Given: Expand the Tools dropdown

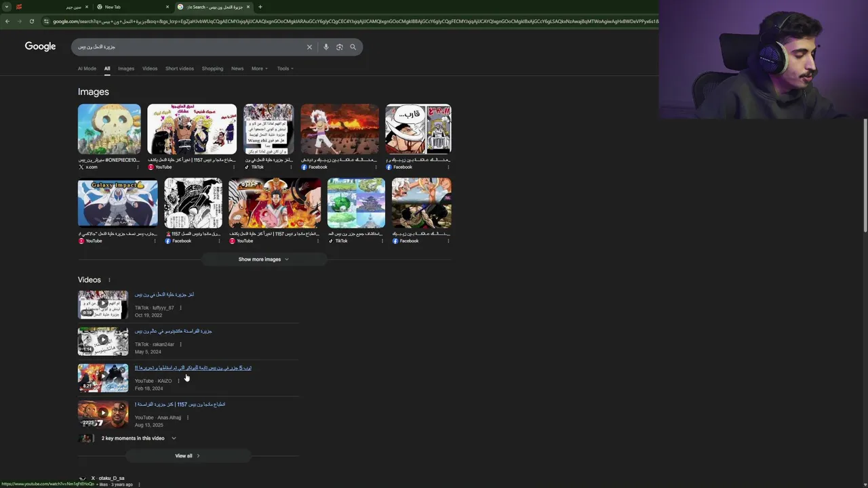Looking at the screenshot, I should pos(285,68).
